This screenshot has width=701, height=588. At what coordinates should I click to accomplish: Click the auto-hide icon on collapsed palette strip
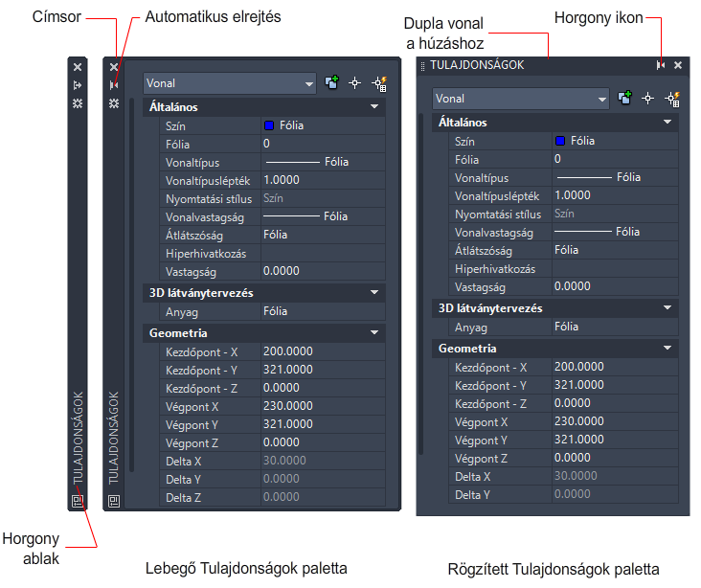78,85
